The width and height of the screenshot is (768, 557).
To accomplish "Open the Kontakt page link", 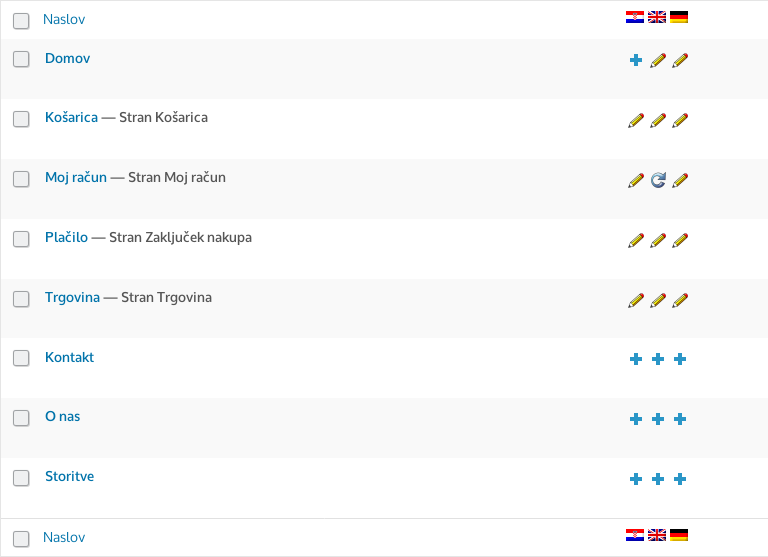I will 70,357.
